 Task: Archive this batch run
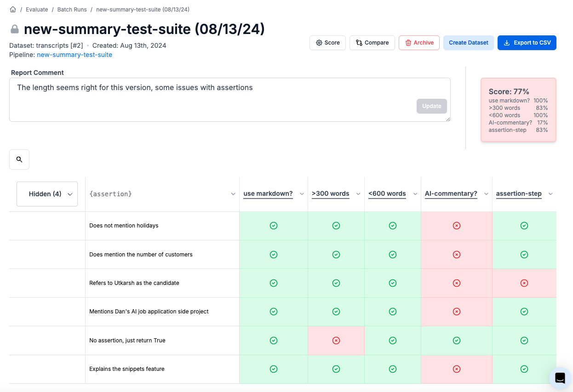point(419,43)
